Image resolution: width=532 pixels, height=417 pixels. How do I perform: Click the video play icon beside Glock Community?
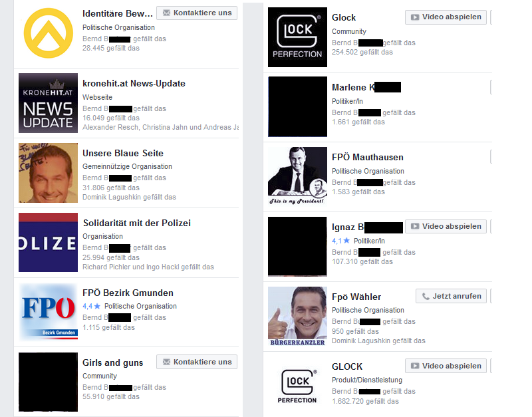click(414, 17)
